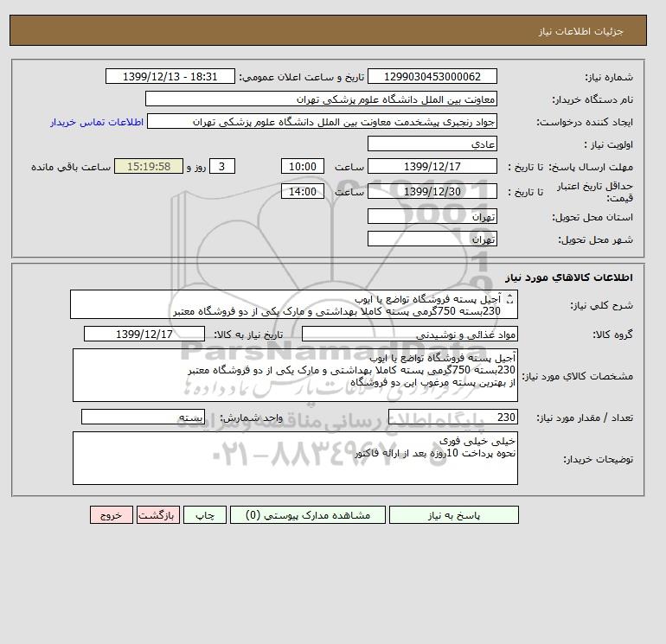The image size is (666, 644).
Task: Click the 'ایجاد کننده درخواست:' label
Action: (585, 122)
